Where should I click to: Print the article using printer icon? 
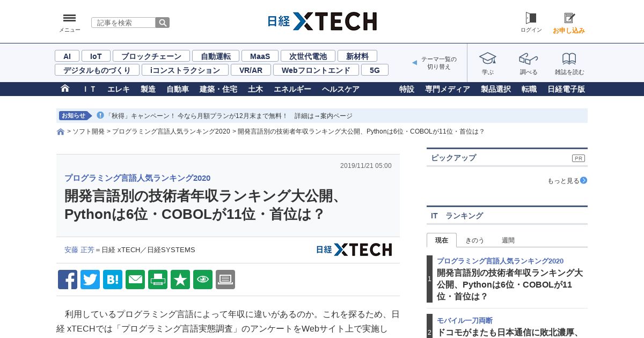coord(158,280)
